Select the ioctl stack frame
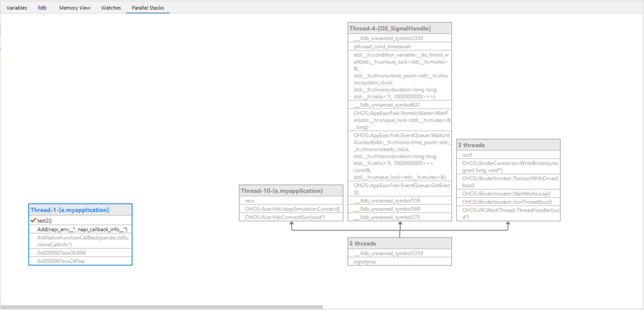644x310 pixels. pyautogui.click(x=467, y=155)
